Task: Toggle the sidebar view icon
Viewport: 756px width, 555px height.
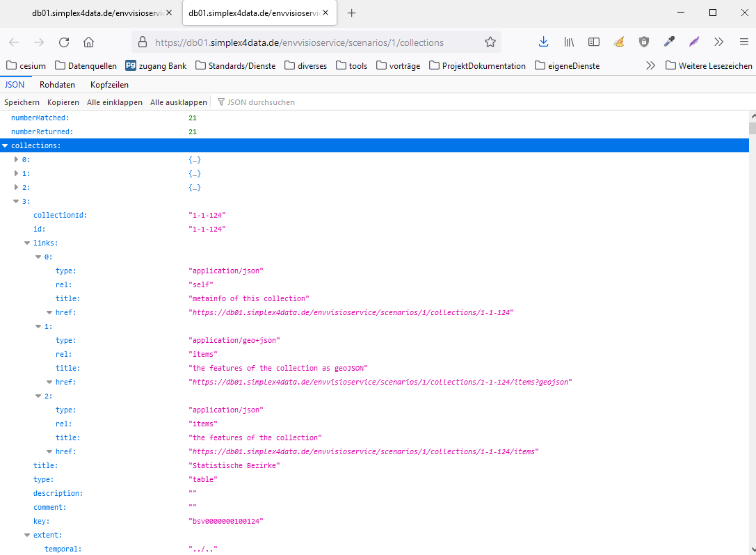Action: click(594, 42)
